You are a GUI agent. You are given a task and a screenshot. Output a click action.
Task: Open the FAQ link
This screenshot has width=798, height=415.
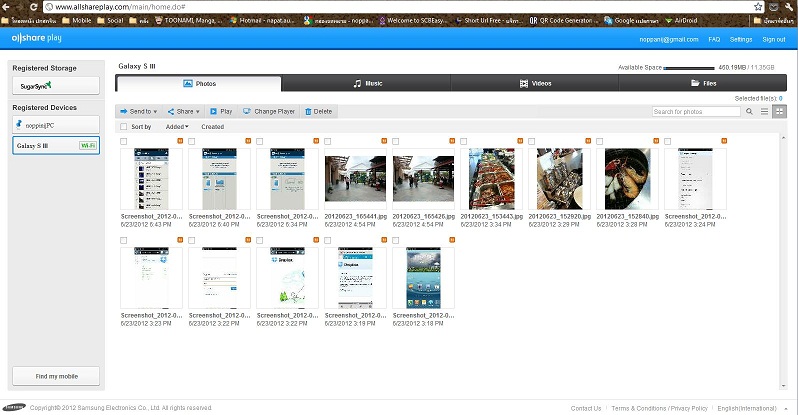714,39
